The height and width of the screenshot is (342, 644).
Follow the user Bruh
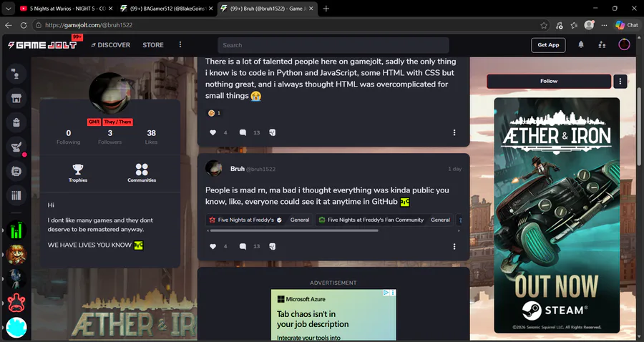[549, 82]
